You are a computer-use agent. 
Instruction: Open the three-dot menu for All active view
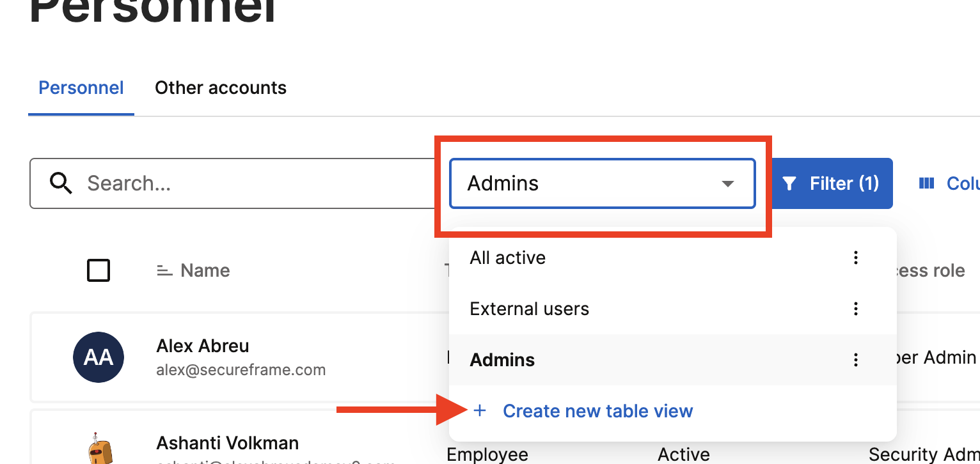[x=855, y=258]
